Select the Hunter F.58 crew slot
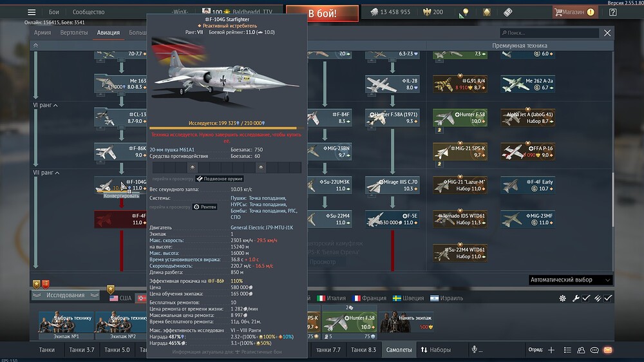This screenshot has height=362, width=644. [x=350, y=321]
